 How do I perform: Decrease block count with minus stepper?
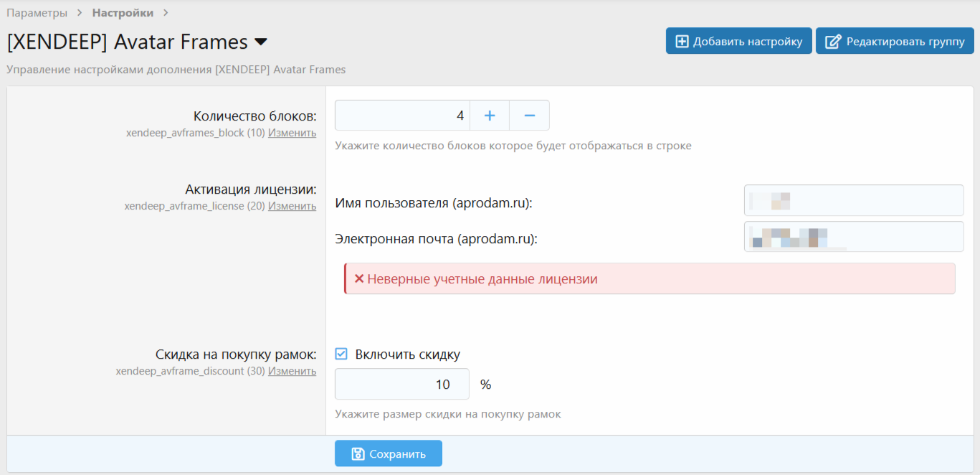pyautogui.click(x=530, y=116)
